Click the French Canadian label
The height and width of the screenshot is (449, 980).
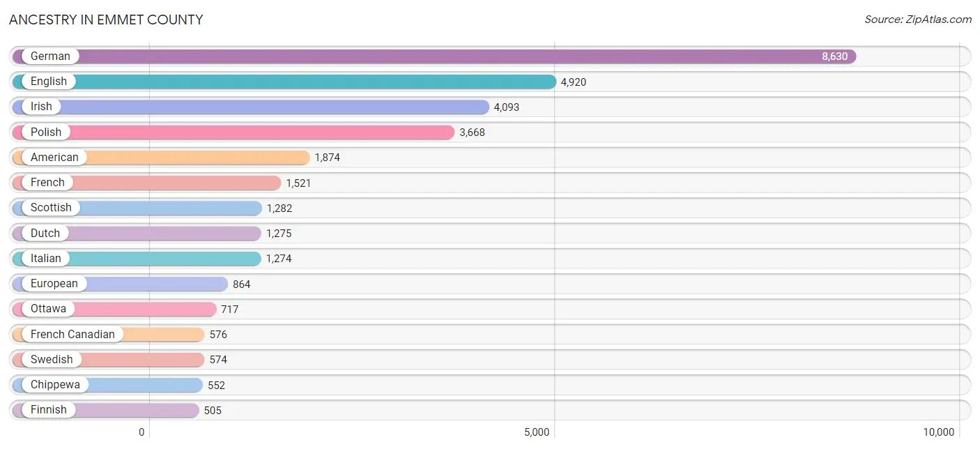[72, 335]
